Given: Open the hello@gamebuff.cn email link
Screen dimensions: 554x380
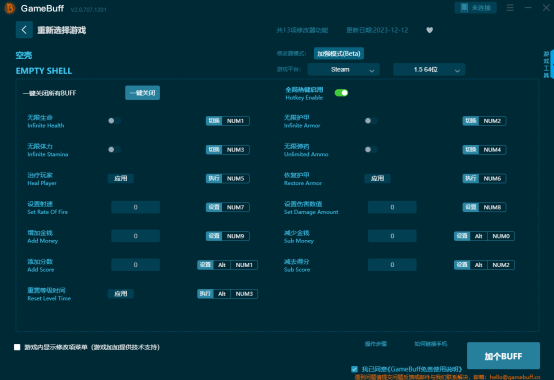Looking at the screenshot, I should (x=515, y=377).
